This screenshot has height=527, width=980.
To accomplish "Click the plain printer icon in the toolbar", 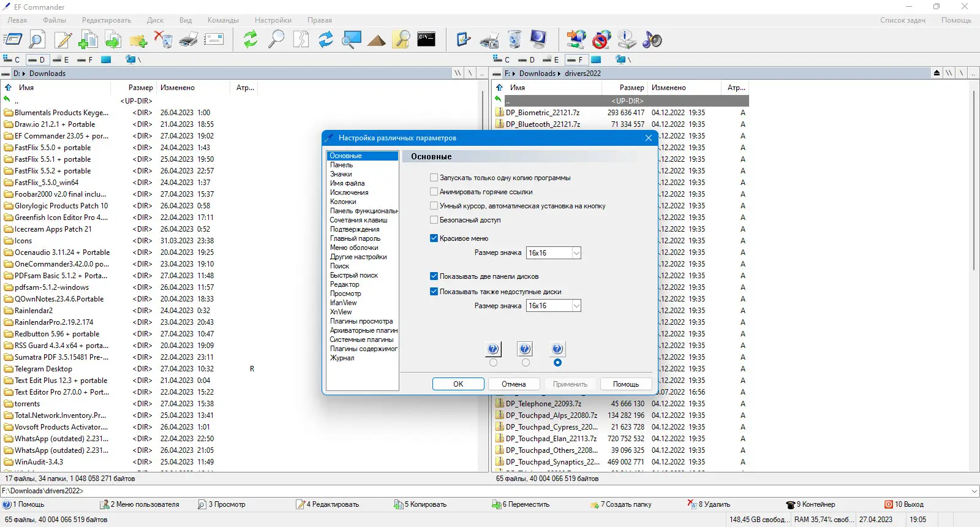I will (189, 40).
